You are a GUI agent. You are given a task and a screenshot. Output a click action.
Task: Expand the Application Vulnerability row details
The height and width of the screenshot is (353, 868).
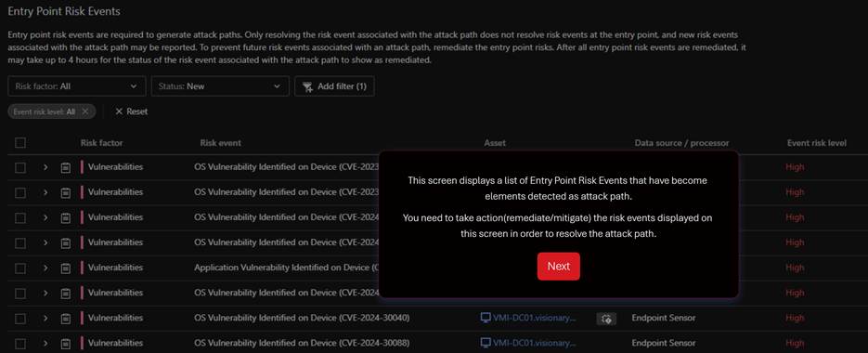(45, 268)
